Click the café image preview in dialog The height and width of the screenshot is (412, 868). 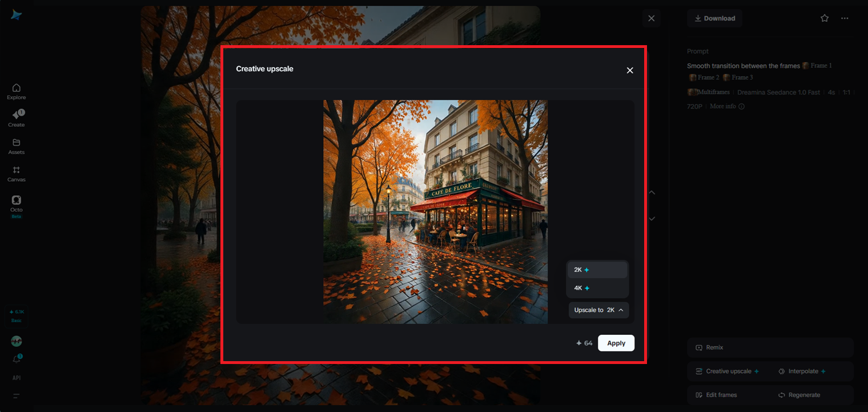(x=435, y=212)
